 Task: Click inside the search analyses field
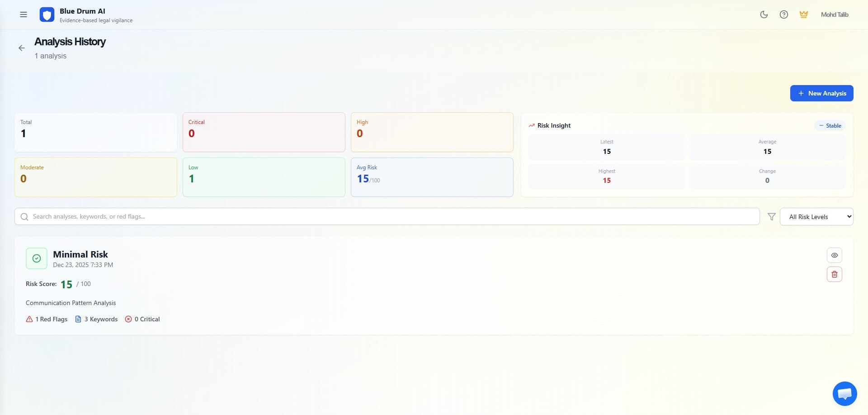click(x=181, y=216)
